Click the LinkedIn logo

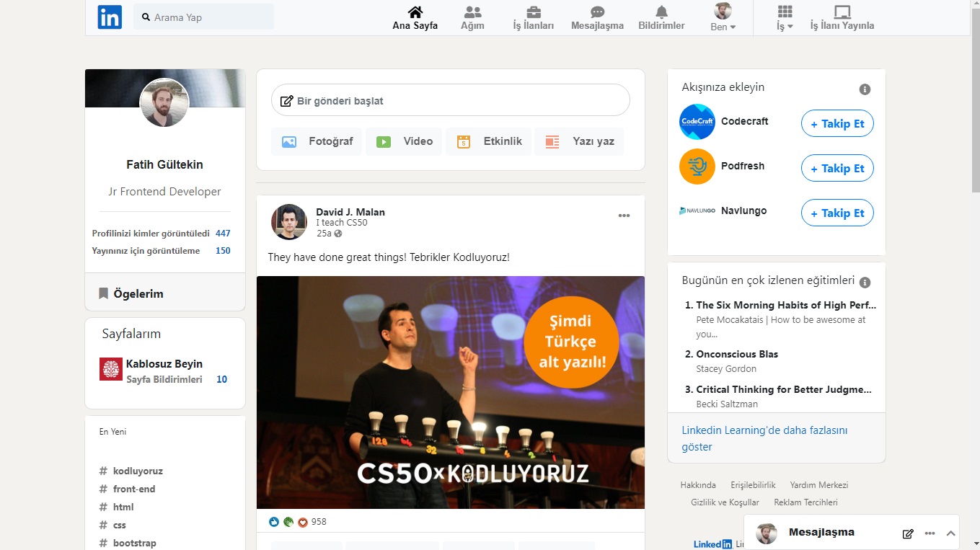pyautogui.click(x=110, y=17)
